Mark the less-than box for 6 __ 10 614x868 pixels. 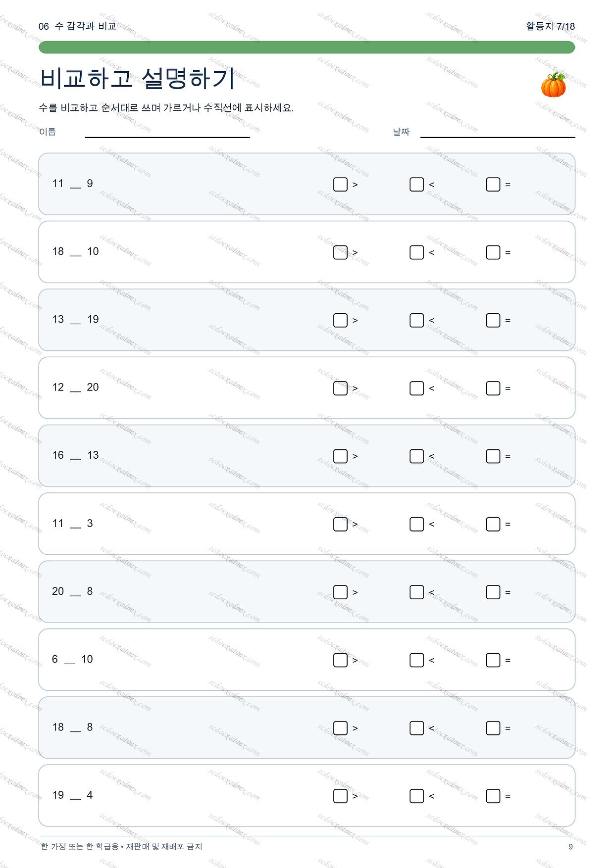[416, 660]
